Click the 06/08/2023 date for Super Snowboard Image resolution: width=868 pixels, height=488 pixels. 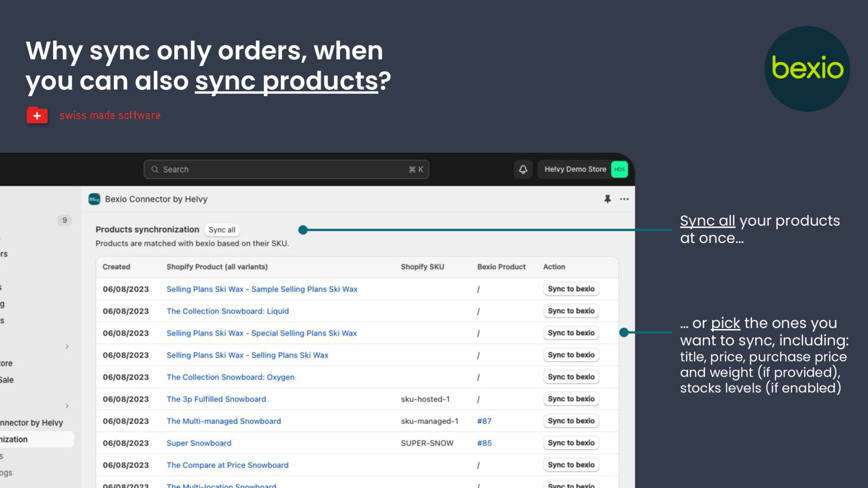(126, 443)
